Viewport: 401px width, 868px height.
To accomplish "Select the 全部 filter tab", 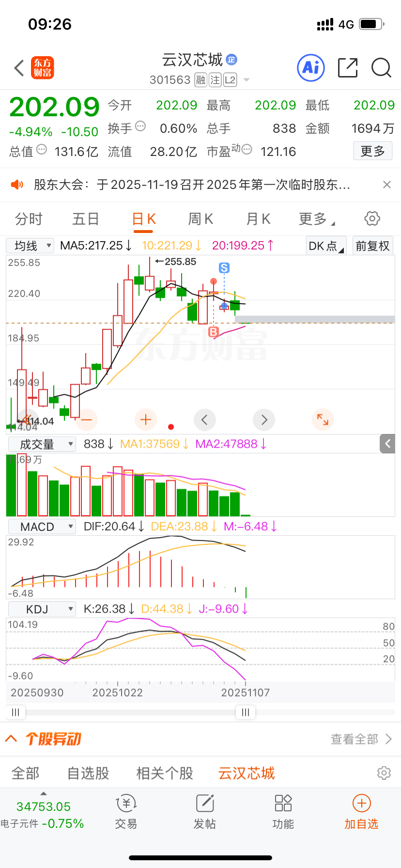I will [26, 773].
